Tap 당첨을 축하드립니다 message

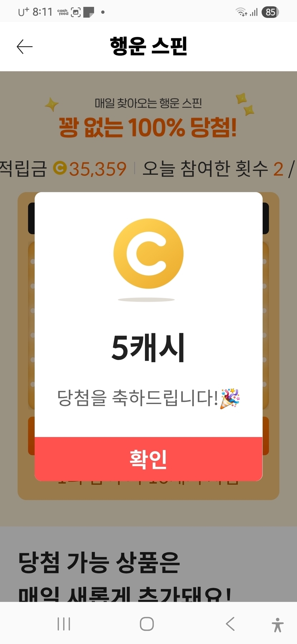[x=138, y=398]
